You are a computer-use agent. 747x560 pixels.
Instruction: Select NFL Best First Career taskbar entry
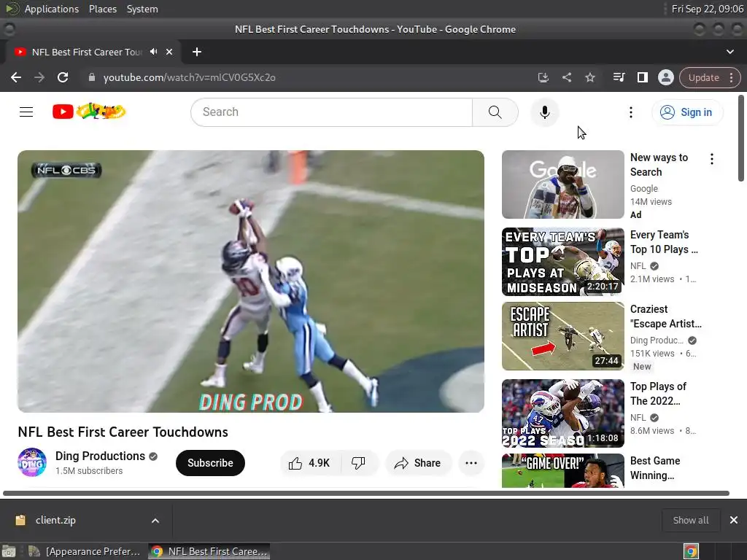tap(209, 551)
